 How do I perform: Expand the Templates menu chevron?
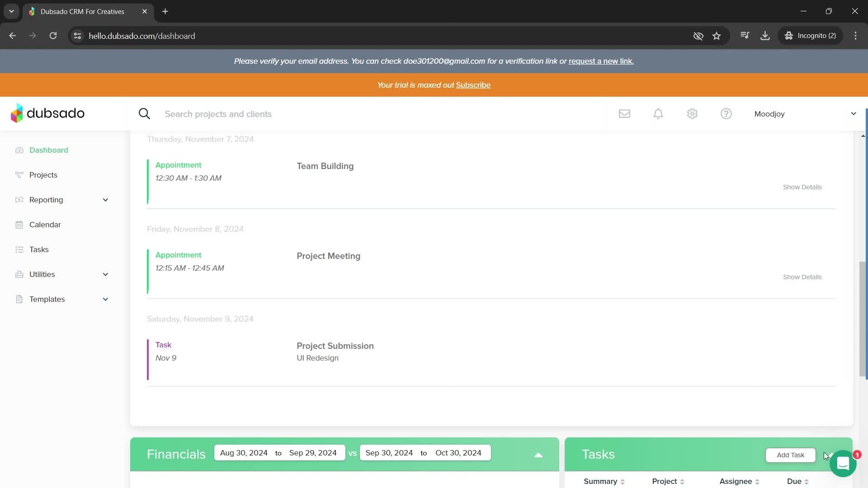tap(105, 299)
